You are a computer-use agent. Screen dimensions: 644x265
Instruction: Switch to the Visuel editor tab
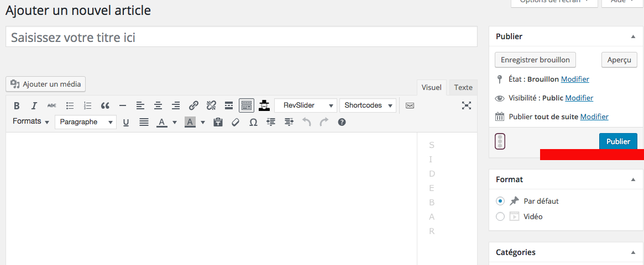(x=431, y=87)
